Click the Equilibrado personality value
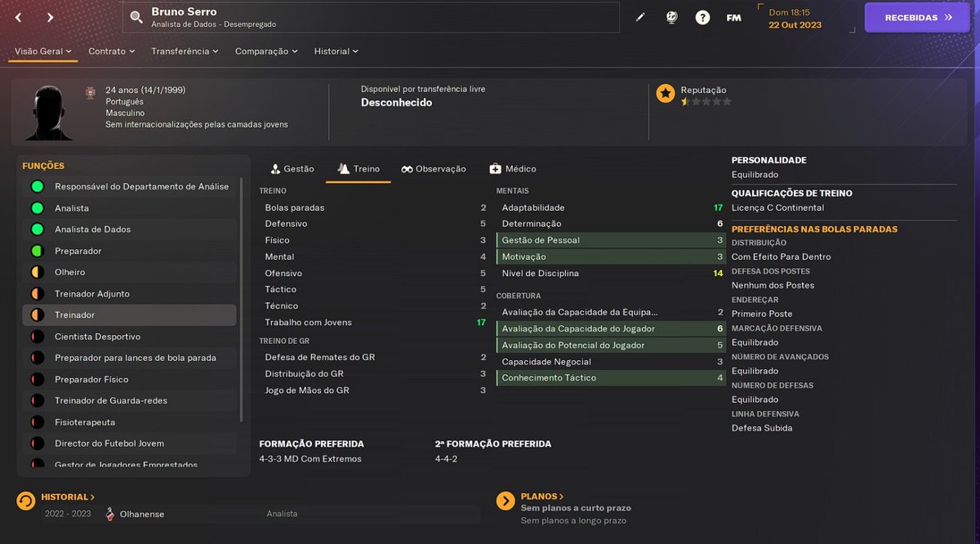 point(755,175)
